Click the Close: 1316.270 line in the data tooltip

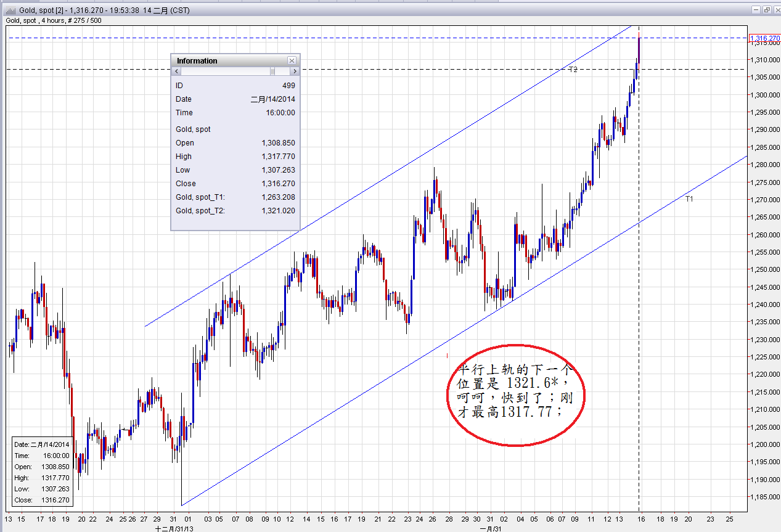coord(41,500)
